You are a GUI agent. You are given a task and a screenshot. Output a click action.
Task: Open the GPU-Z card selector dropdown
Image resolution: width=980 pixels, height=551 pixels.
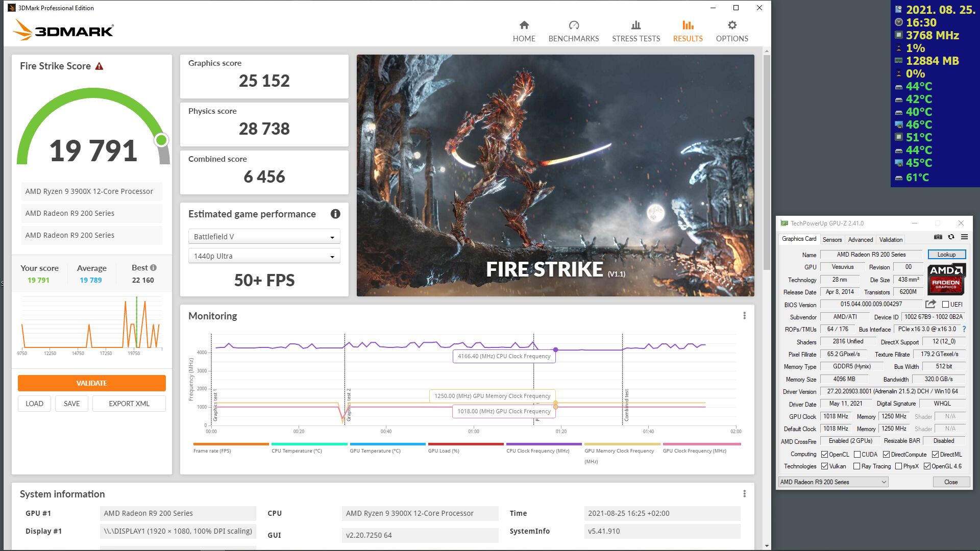tap(833, 482)
